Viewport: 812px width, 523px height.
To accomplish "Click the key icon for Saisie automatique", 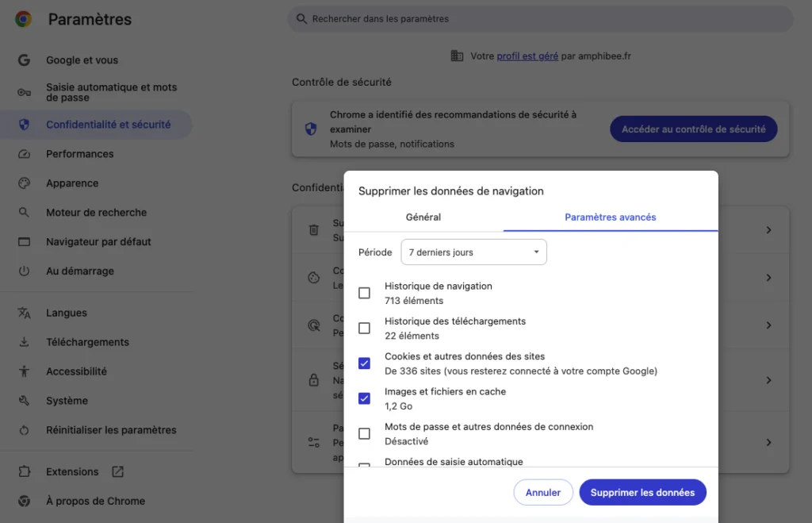I will 24,92.
